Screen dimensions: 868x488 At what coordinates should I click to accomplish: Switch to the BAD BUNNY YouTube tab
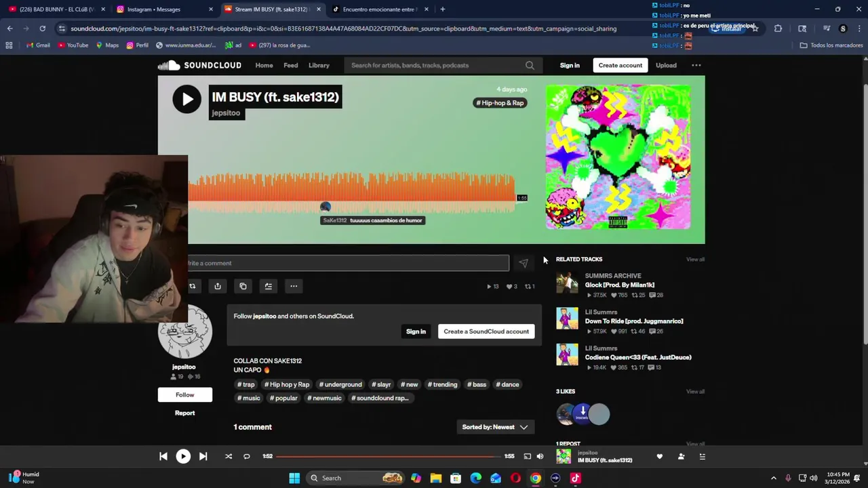(56, 9)
